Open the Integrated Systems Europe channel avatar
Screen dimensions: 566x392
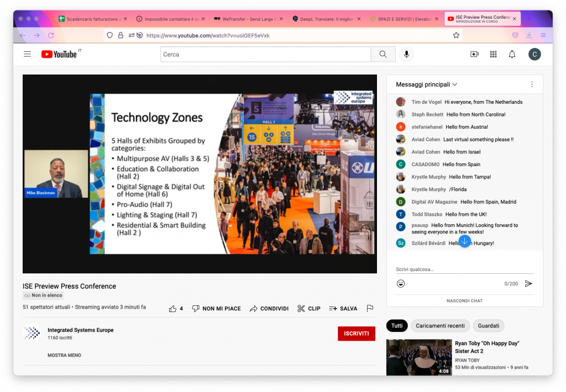pos(32,333)
